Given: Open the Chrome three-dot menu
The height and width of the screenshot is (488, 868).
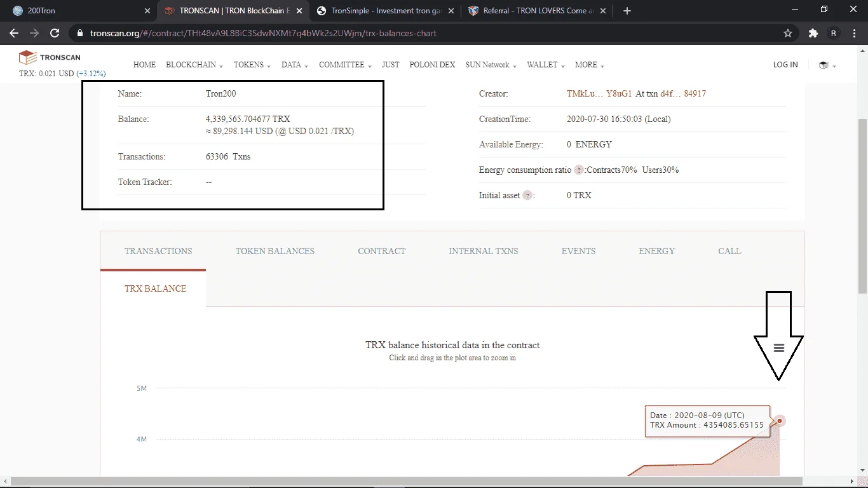Looking at the screenshot, I should pyautogui.click(x=853, y=33).
